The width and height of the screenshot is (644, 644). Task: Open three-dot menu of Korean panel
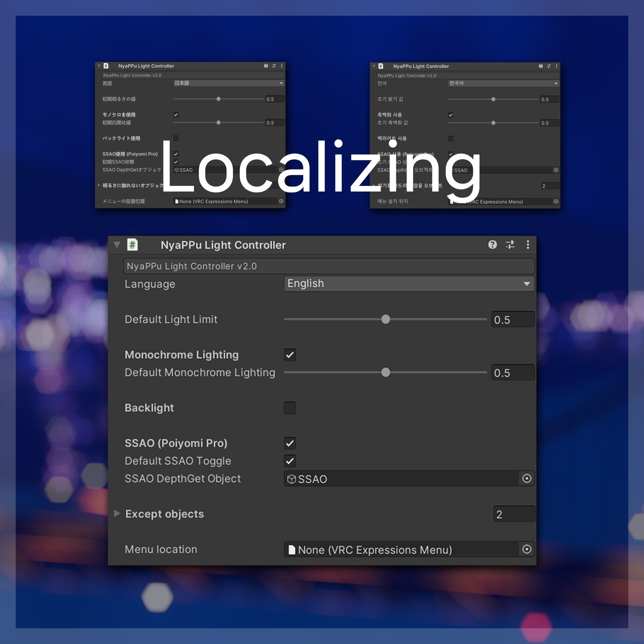click(x=556, y=66)
